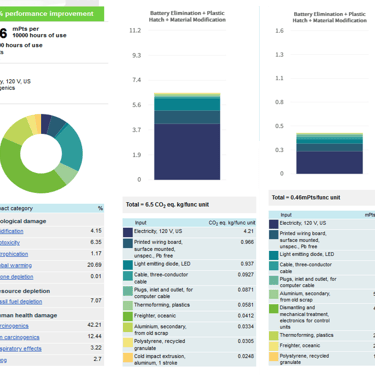Click the navy segment of mPts bar

[329, 162]
